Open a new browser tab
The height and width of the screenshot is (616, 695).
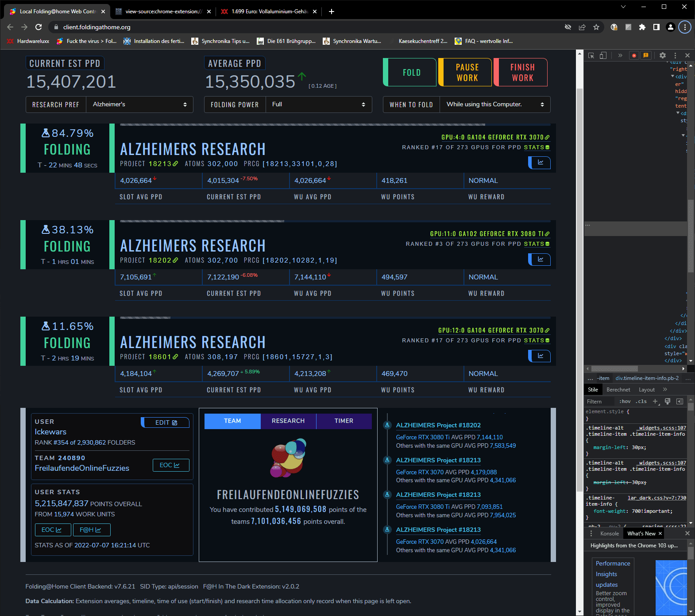click(x=332, y=12)
